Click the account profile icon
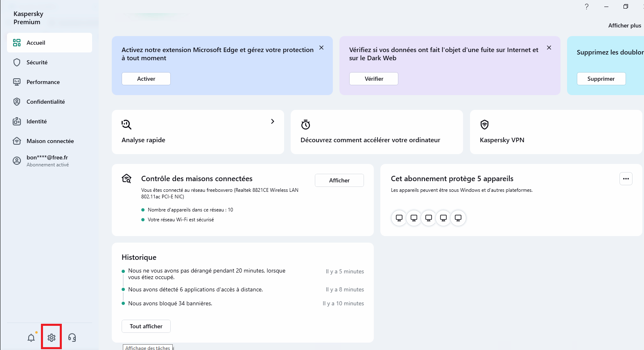 [17, 161]
